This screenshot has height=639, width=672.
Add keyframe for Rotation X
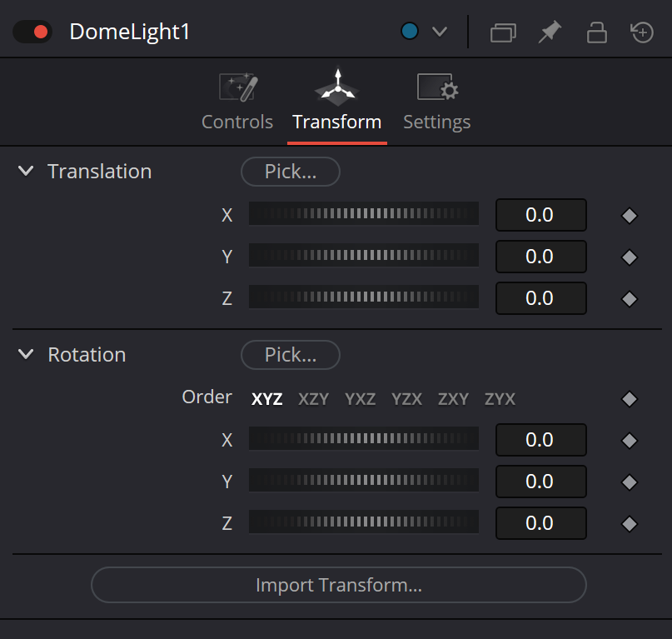(630, 441)
